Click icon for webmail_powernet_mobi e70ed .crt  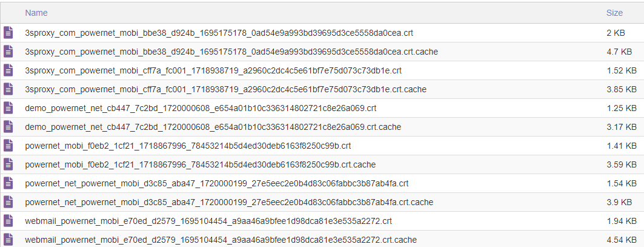point(8,221)
